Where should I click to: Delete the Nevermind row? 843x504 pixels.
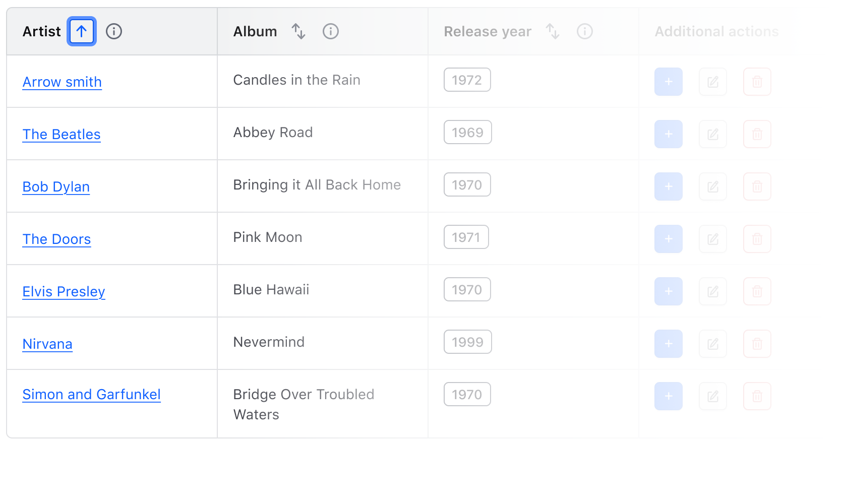pos(757,344)
